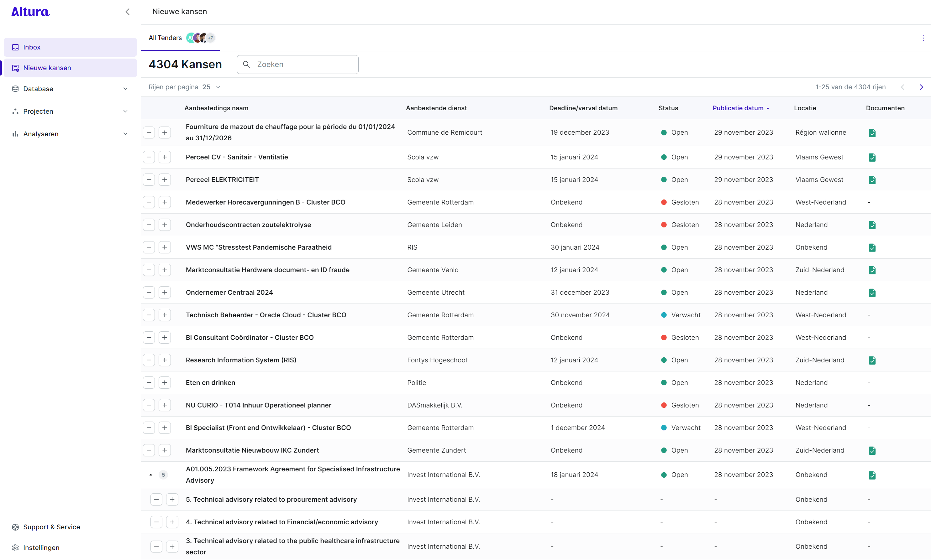Viewport: 931px width, 560px height.
Task: Add Fourniture de mazout tender with plus button
Action: point(165,132)
